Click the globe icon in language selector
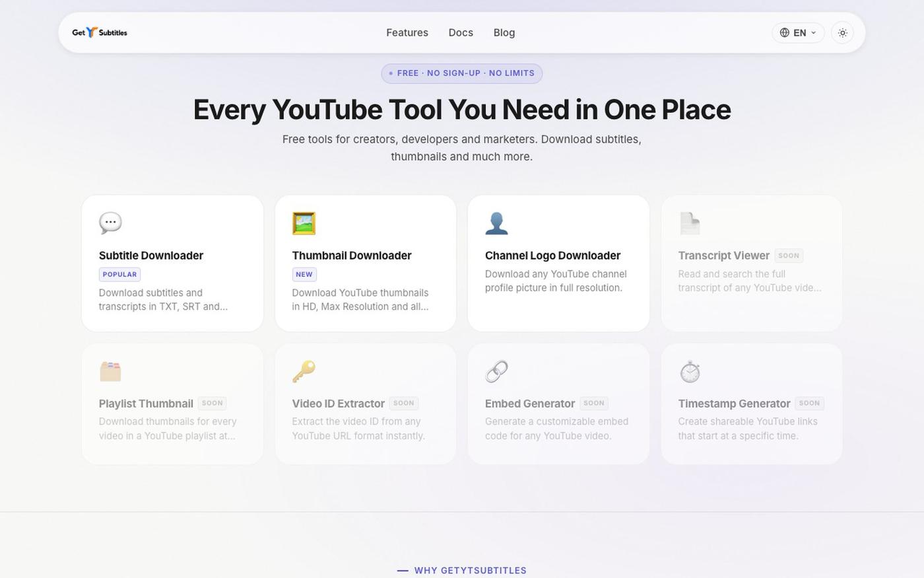 point(785,32)
